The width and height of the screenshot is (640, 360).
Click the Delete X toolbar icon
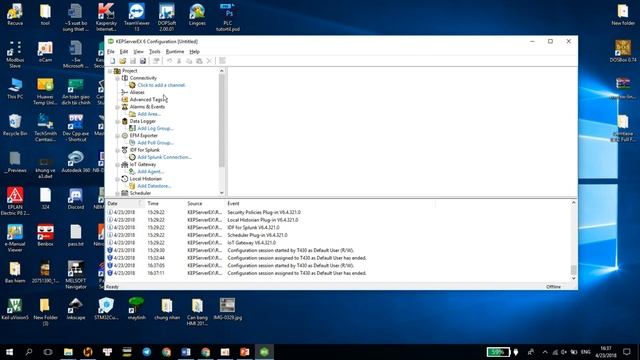tap(209, 61)
